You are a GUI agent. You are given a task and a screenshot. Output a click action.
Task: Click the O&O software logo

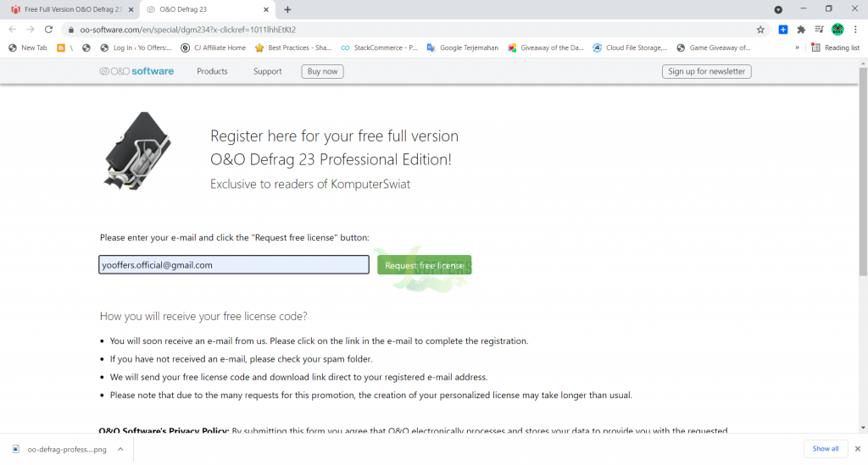(136, 71)
